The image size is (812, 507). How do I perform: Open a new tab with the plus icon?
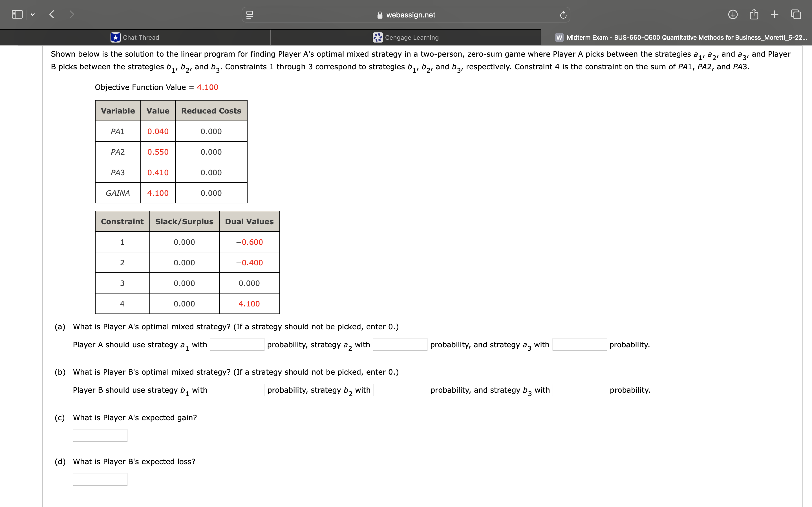click(x=775, y=14)
